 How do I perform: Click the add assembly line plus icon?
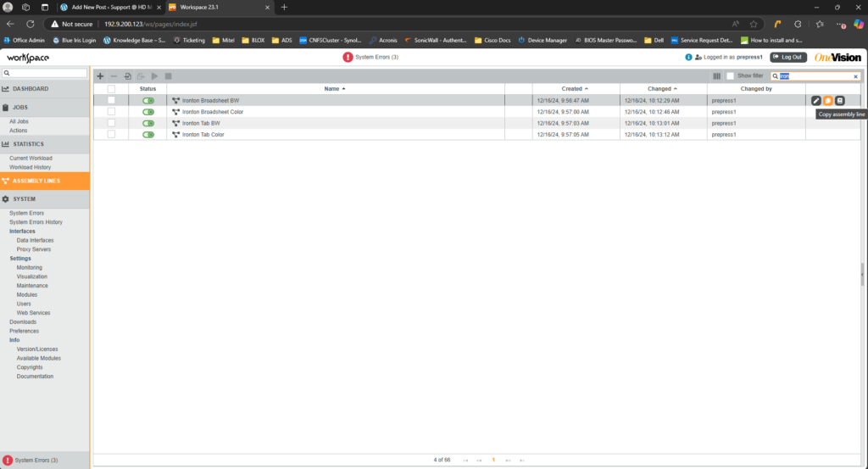coord(101,76)
